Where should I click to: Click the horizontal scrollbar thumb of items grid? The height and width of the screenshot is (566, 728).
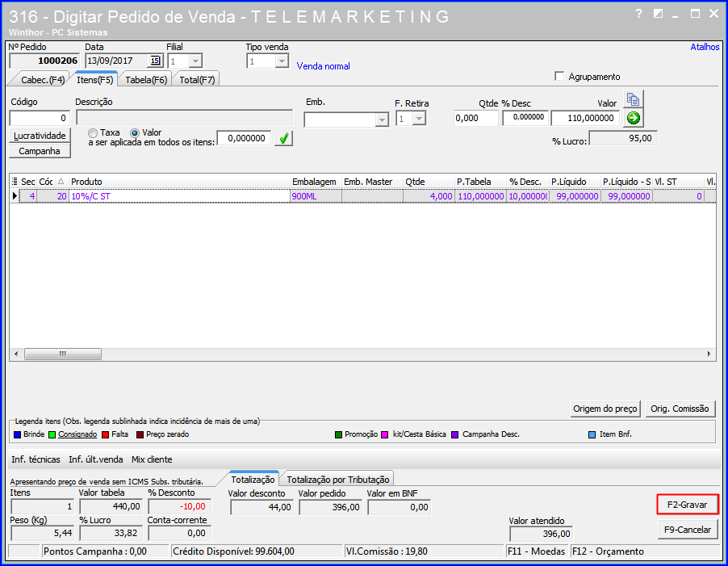point(63,354)
